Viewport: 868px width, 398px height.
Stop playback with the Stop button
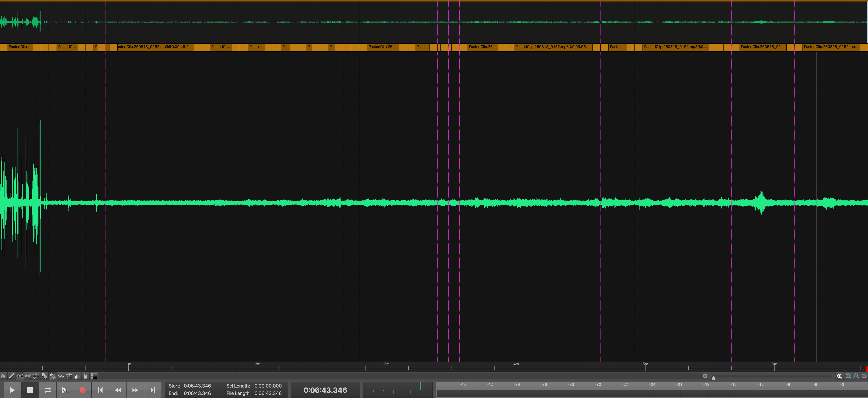point(30,390)
